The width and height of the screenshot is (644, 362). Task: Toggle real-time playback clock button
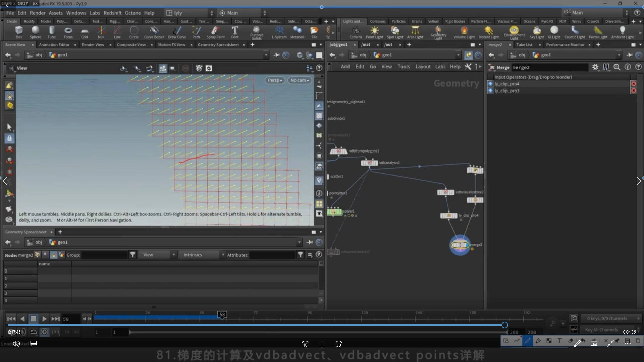pyautogui.click(x=44, y=332)
